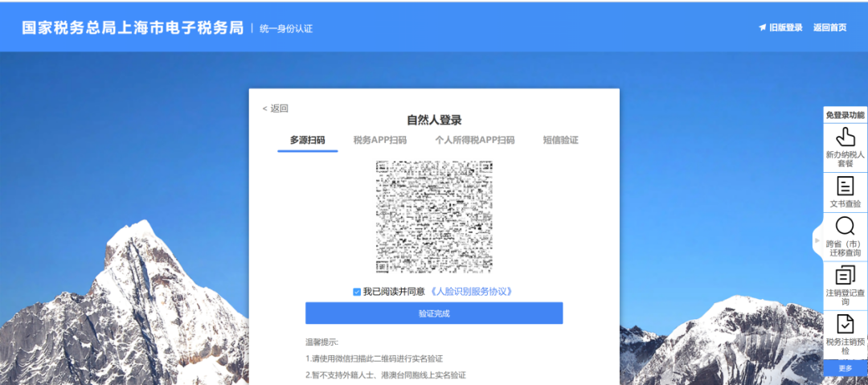Switch to 税务APP扫码 tab
The width and height of the screenshot is (868, 385).
coord(379,140)
